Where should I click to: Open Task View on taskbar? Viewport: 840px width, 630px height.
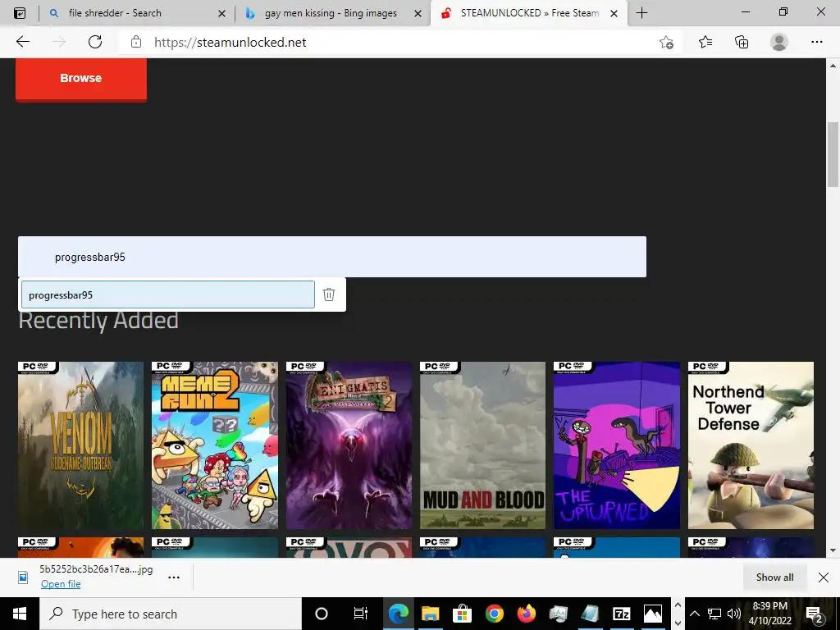(x=361, y=614)
